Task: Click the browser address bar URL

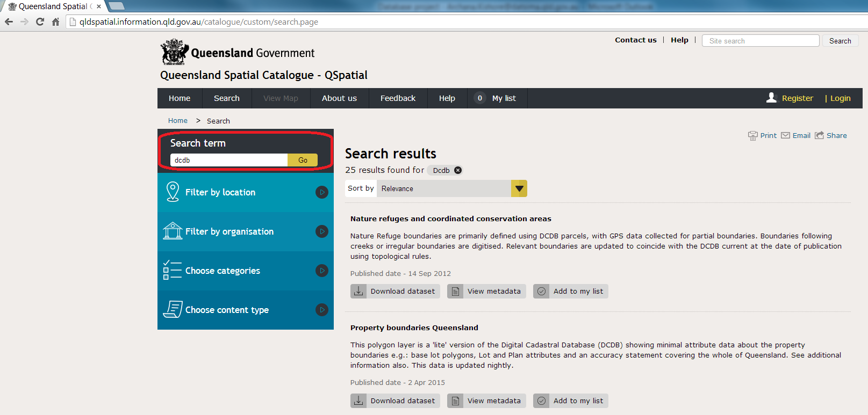Action: (x=199, y=22)
